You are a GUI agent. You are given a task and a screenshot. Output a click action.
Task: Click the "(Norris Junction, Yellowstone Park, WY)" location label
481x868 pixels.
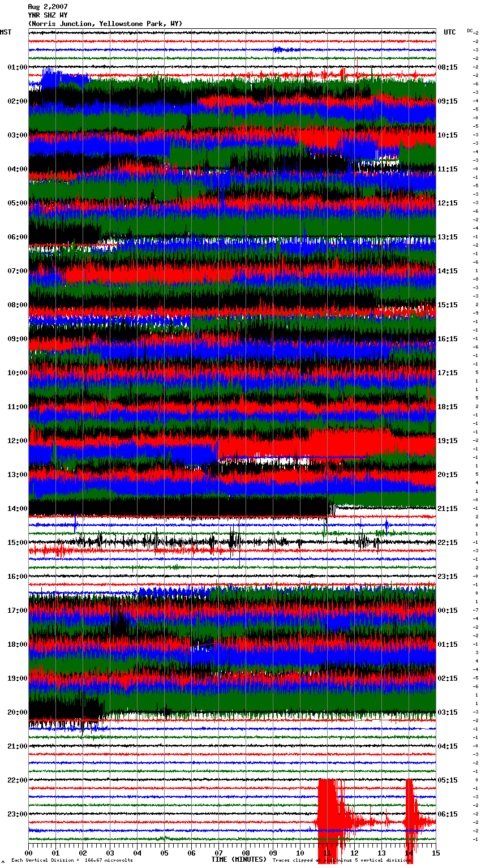pos(105,24)
